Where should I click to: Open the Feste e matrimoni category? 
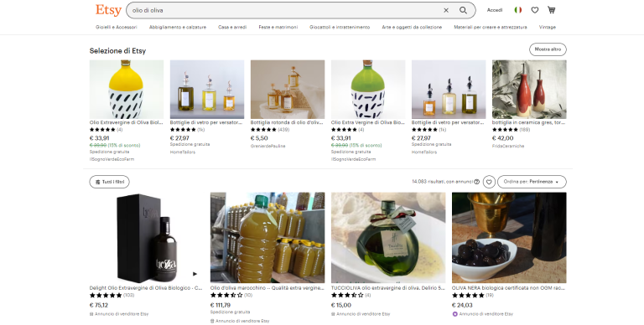(278, 27)
